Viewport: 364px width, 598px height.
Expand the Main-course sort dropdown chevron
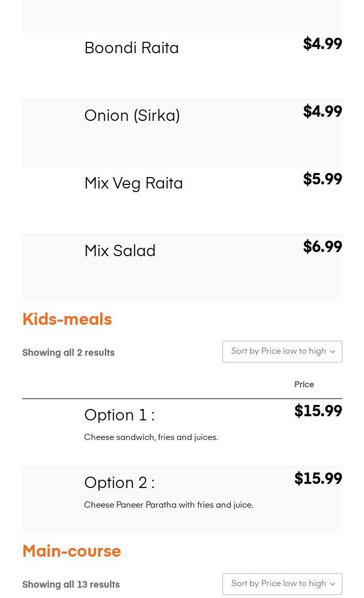point(332,584)
